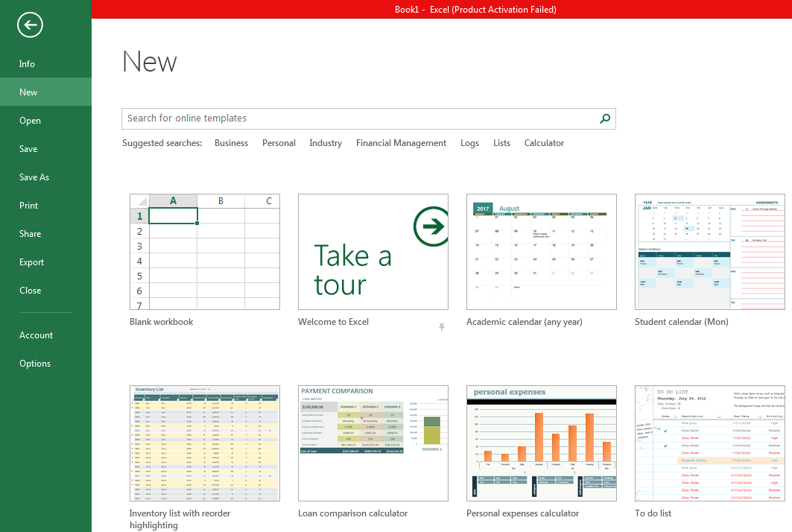Viewport: 792px width, 532px height.
Task: Click Loan comparison calculator label
Action: [352, 513]
